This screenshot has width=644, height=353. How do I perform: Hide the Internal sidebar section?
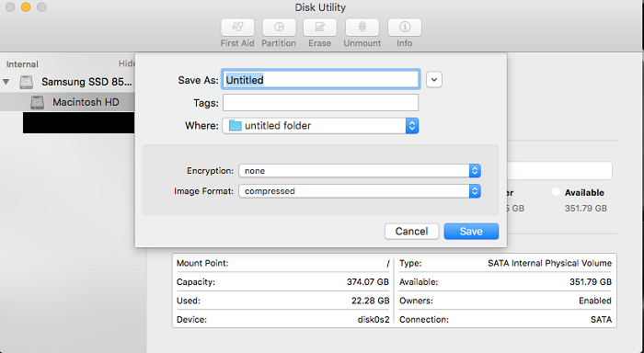click(126, 63)
